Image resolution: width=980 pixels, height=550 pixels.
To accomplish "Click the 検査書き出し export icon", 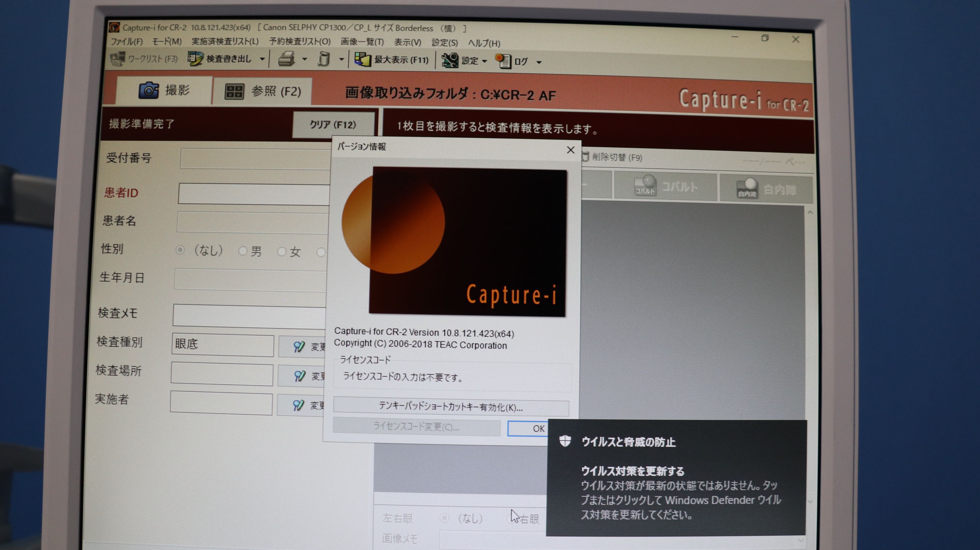I will tap(195, 58).
